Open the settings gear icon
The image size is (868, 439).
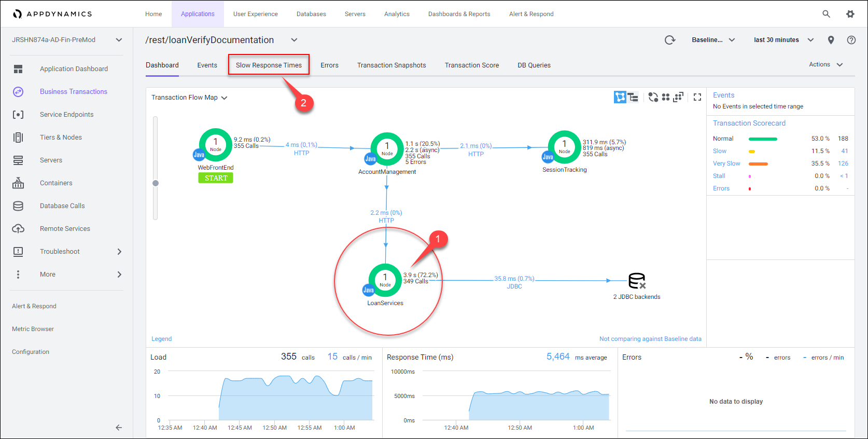pyautogui.click(x=850, y=14)
